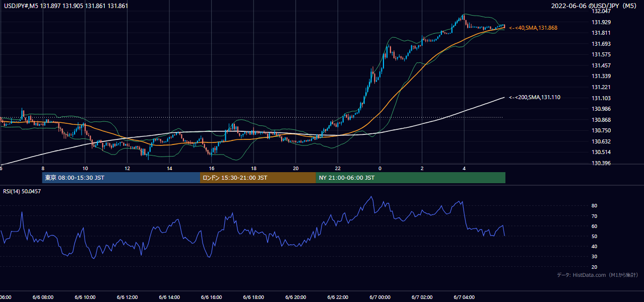
Task: Click the 6/6 08:00 date axis label
Action: pos(43,297)
